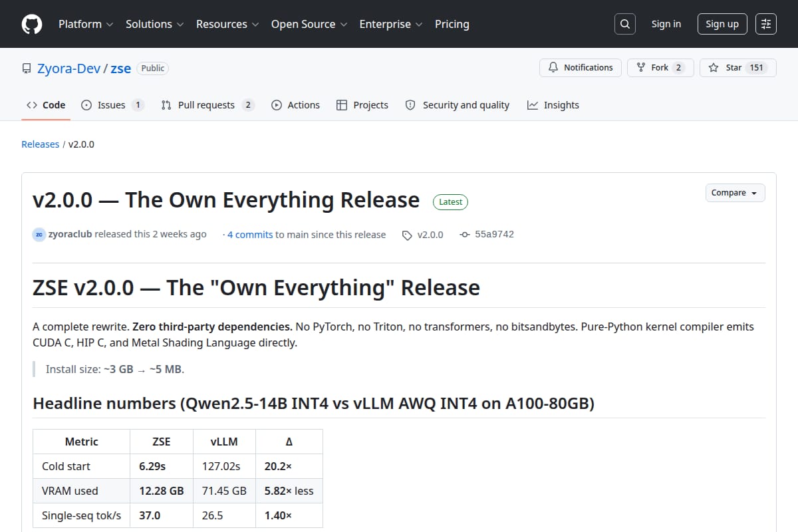Switch to the Insights tab
798x532 pixels.
553,105
